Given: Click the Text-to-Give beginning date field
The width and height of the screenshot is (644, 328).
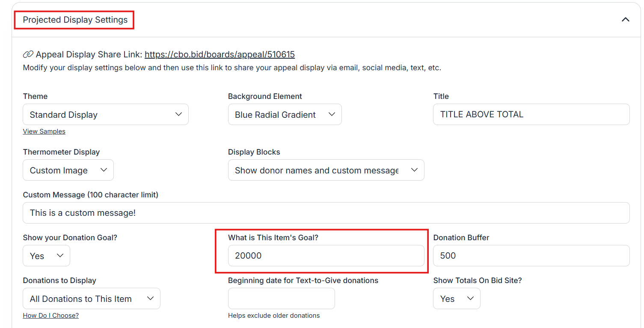Looking at the screenshot, I should pos(281,298).
